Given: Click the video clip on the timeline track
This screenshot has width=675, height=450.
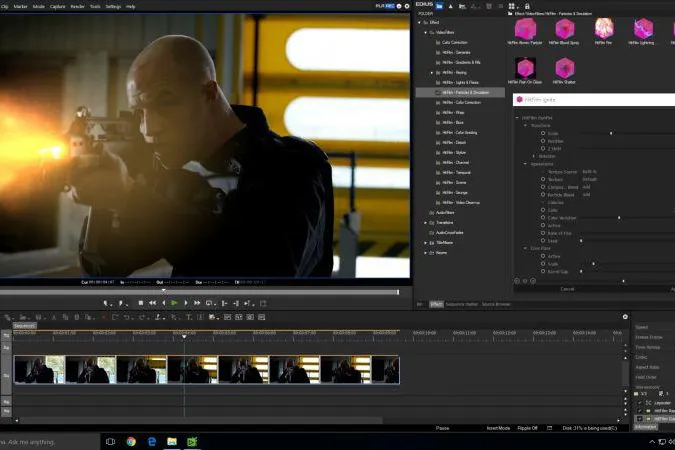Looking at the screenshot, I should coord(207,369).
